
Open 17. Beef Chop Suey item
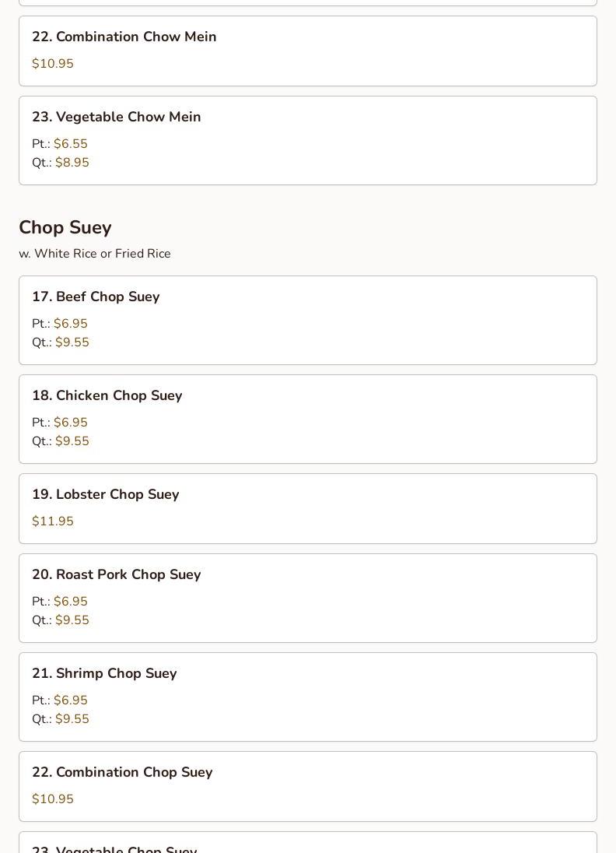[308, 320]
